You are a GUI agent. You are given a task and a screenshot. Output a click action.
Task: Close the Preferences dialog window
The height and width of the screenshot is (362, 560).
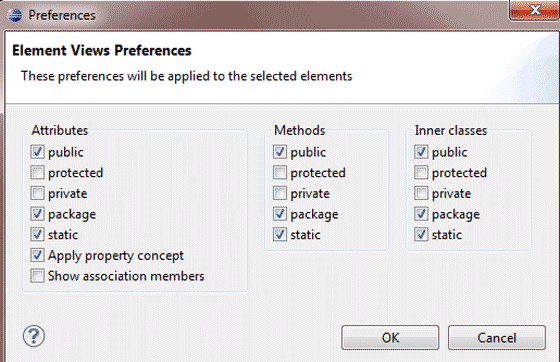coord(534,10)
